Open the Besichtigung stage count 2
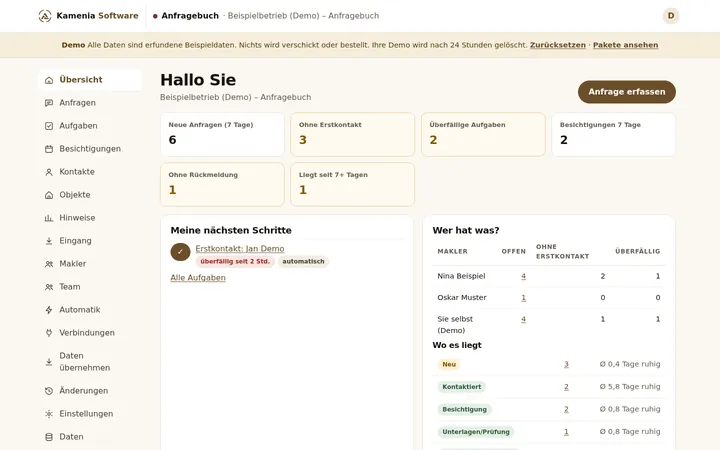720x450 pixels. pyautogui.click(x=566, y=409)
